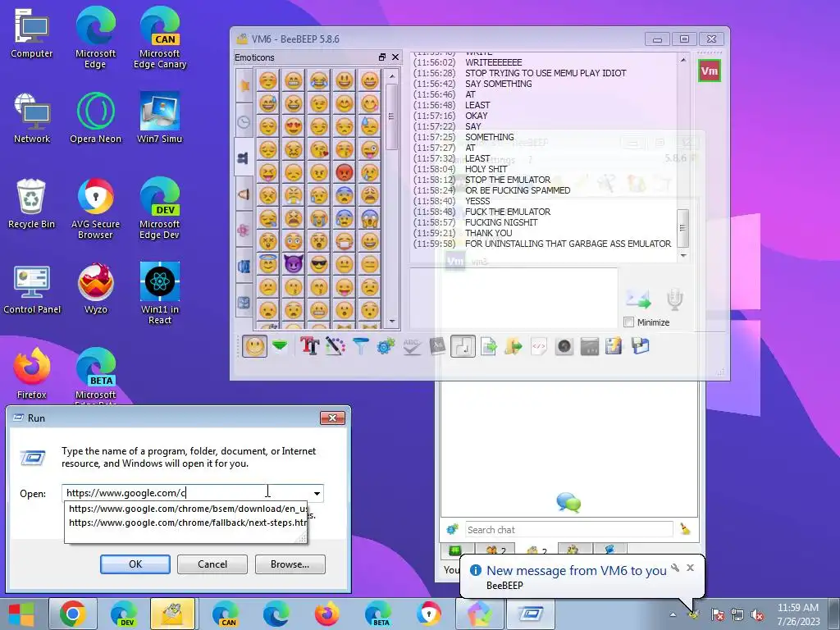Dismiss the BeeBEEP notification balloon
840x630 pixels.
click(x=690, y=568)
